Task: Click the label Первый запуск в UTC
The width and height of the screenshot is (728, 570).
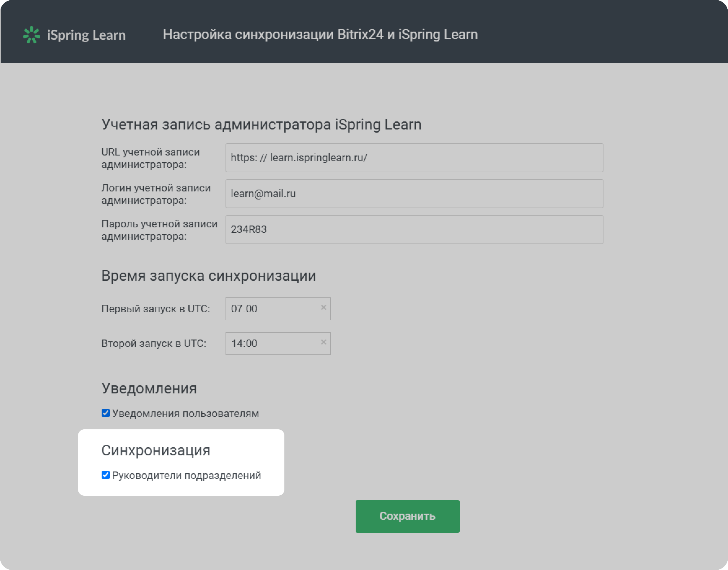Action: pyautogui.click(x=156, y=309)
